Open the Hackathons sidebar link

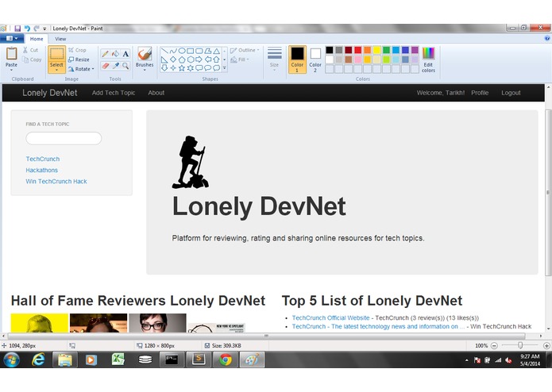[41, 170]
